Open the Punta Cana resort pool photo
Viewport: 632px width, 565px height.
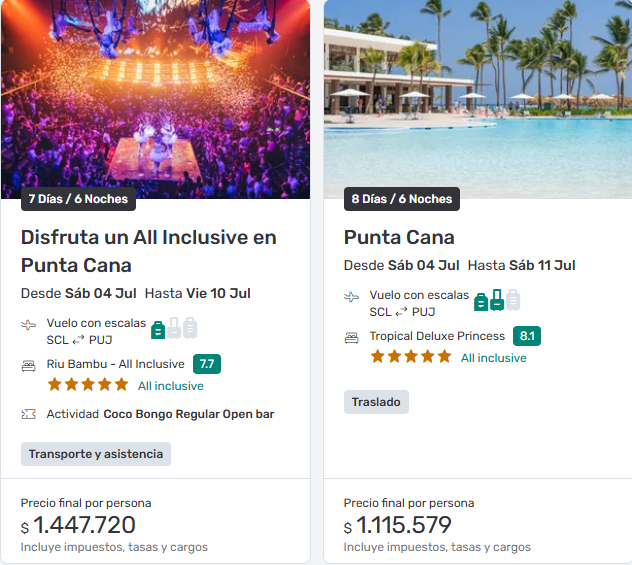pos(478,95)
